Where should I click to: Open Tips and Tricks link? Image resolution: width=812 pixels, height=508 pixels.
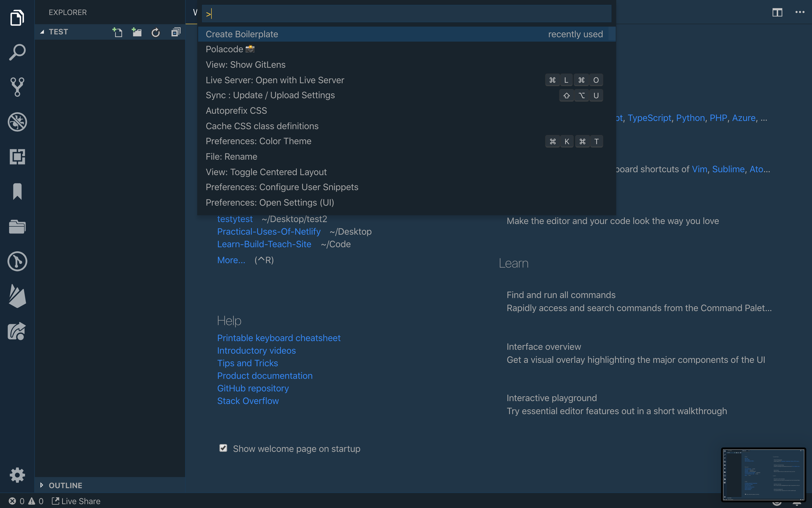(248, 363)
